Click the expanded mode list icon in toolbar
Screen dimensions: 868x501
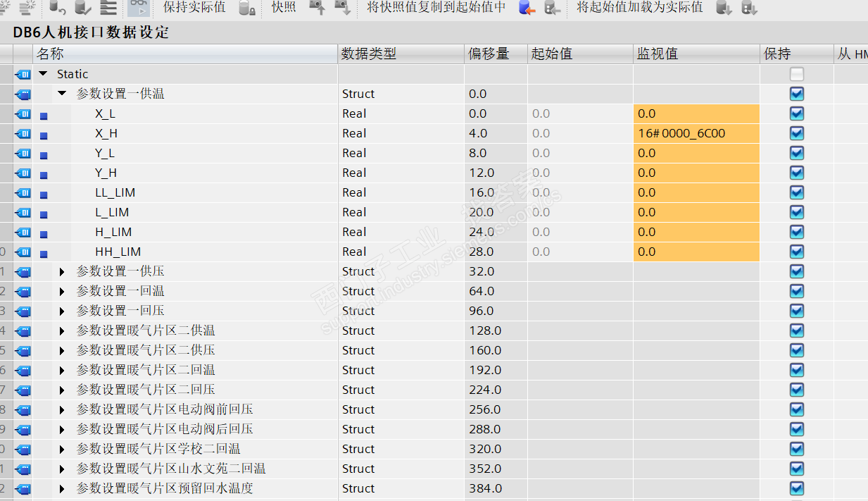(108, 8)
